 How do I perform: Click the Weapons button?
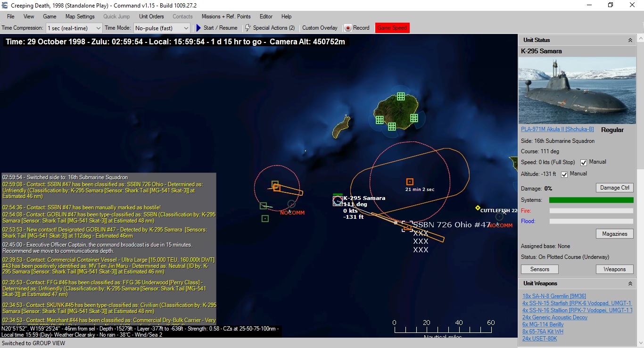pyautogui.click(x=615, y=269)
